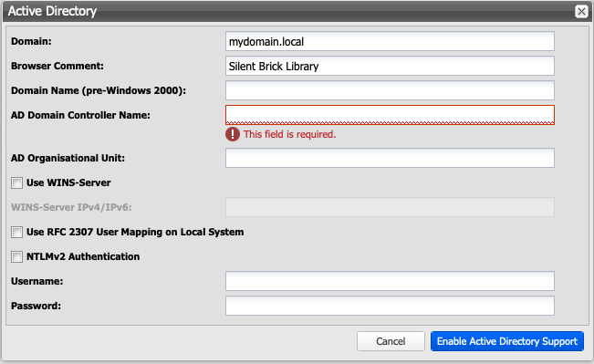The width and height of the screenshot is (594, 364).
Task: Click the pre-Windows 2000 Domain Name field
Action: point(390,90)
